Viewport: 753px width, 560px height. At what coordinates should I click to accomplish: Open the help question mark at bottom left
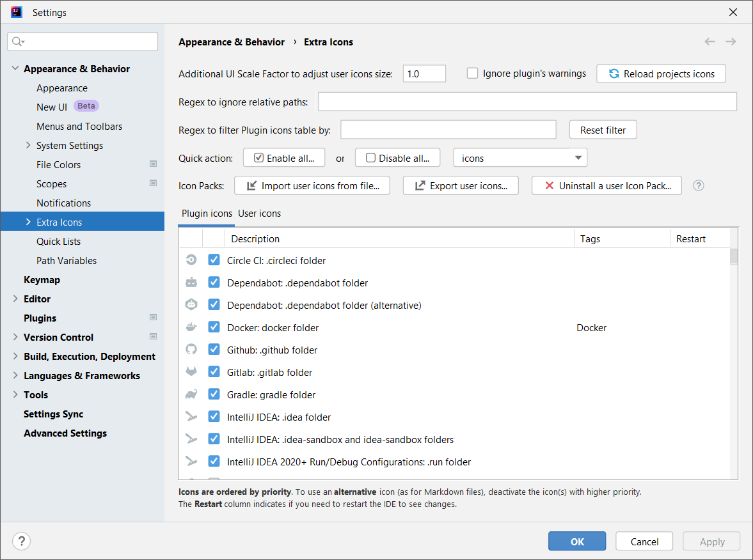click(21, 541)
